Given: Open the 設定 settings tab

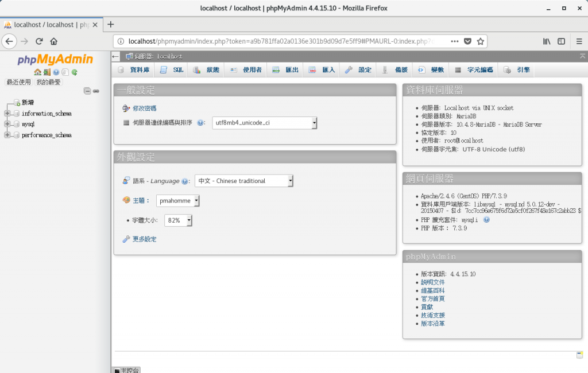Looking at the screenshot, I should (x=358, y=70).
